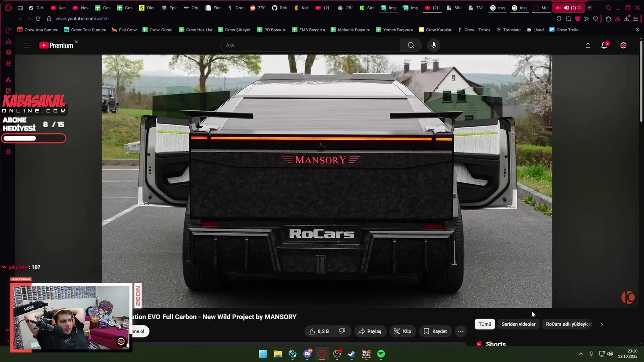Click the Mansory Cybertruck video player
The width and height of the screenshot is (644, 362).
327,181
